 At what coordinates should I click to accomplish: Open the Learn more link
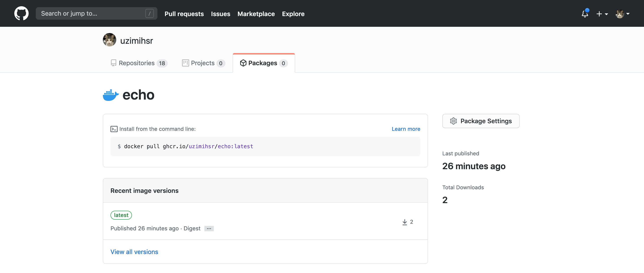click(x=406, y=129)
